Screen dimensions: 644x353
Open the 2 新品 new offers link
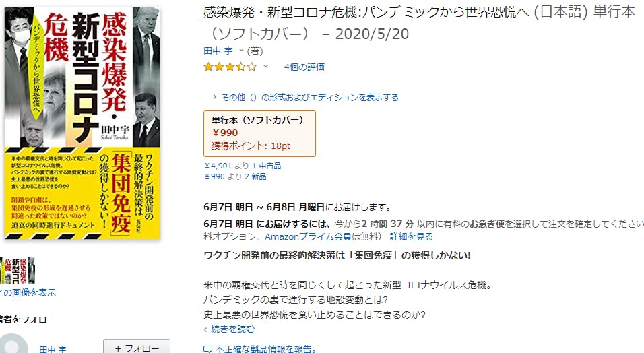[255, 176]
